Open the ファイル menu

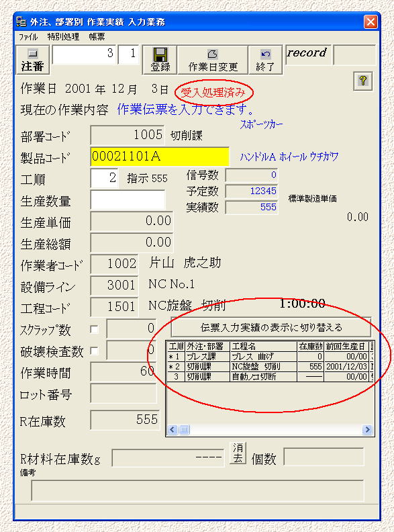point(28,37)
